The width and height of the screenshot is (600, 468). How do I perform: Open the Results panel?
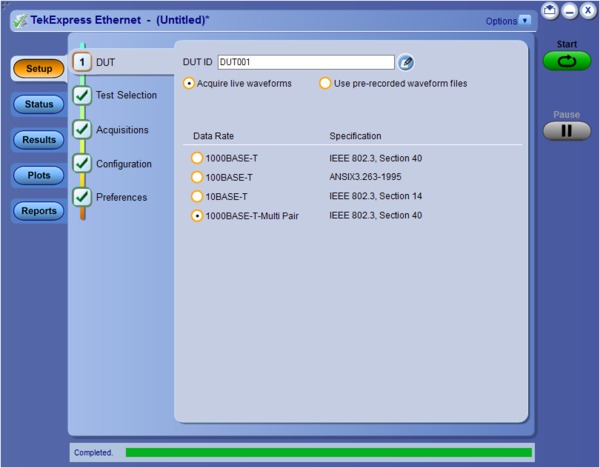tap(39, 140)
